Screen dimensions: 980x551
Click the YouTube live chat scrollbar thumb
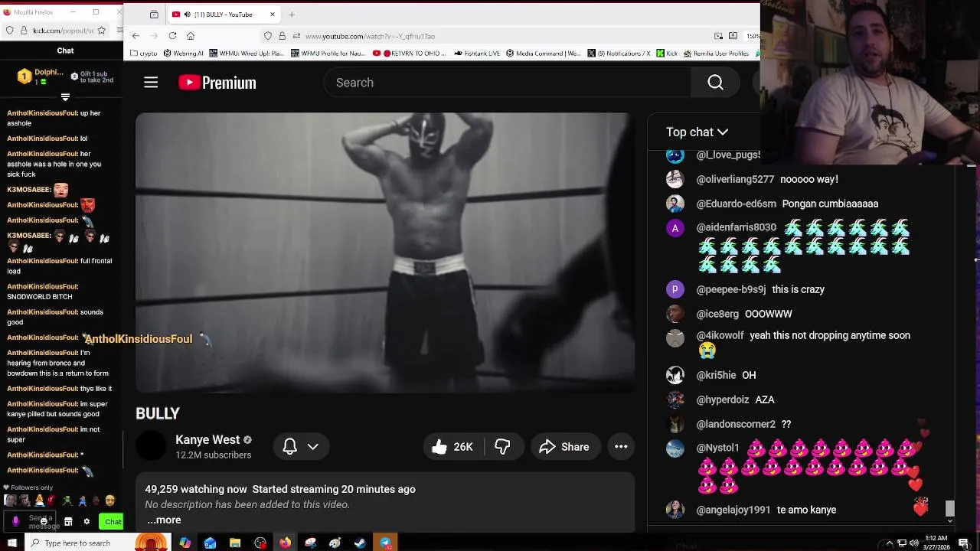(950, 508)
